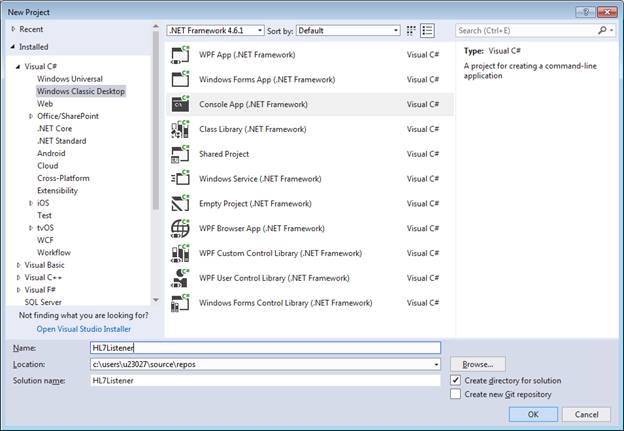This screenshot has width=624, height=431.
Task: Click OK to create the project
Action: (x=533, y=414)
